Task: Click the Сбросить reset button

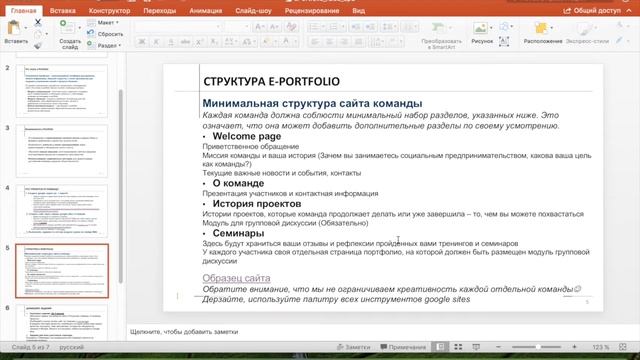Action: coord(105,34)
